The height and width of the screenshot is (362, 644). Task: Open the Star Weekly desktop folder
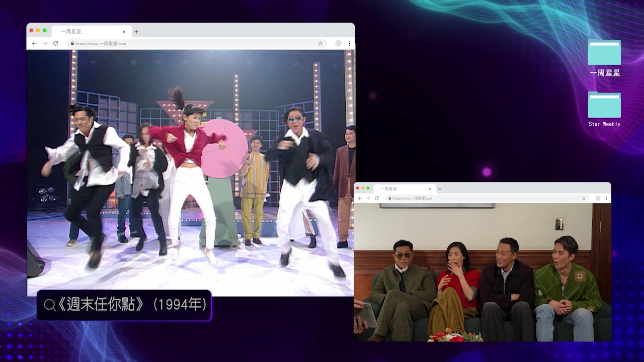pyautogui.click(x=604, y=105)
